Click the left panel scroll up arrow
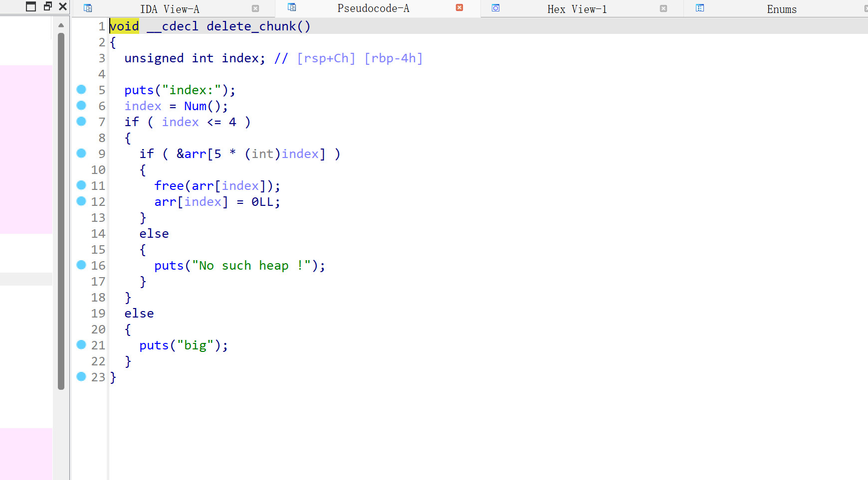Screen dimensions: 868x480 point(61,25)
